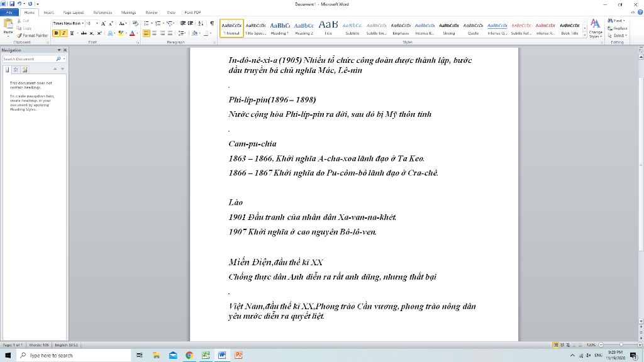
Task: Click the Shrink Font icon
Action: [x=111, y=24]
